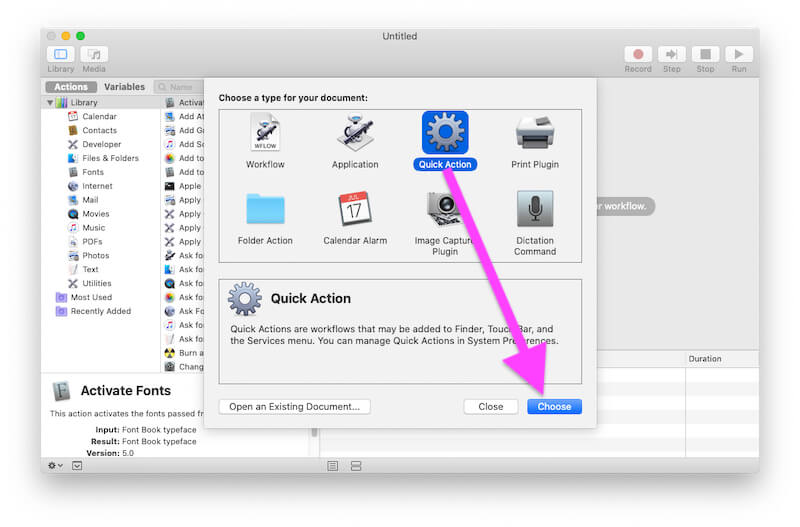This screenshot has height=527, width=800.
Task: Collapse the Library disclosure triangle
Action: pos(49,103)
